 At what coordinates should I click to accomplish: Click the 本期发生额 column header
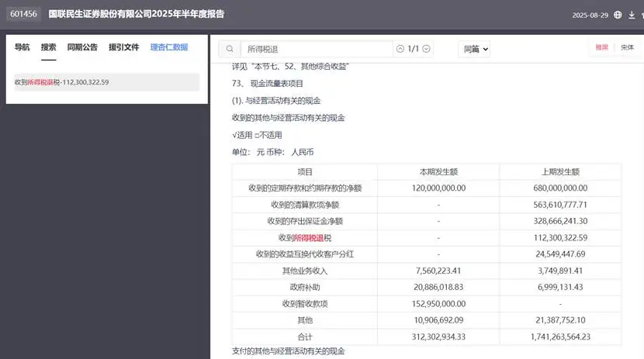point(438,172)
